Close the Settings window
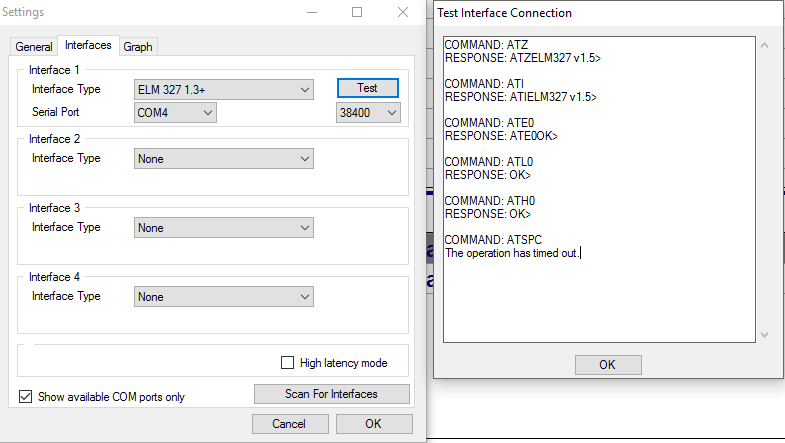785x443 pixels. pos(402,13)
